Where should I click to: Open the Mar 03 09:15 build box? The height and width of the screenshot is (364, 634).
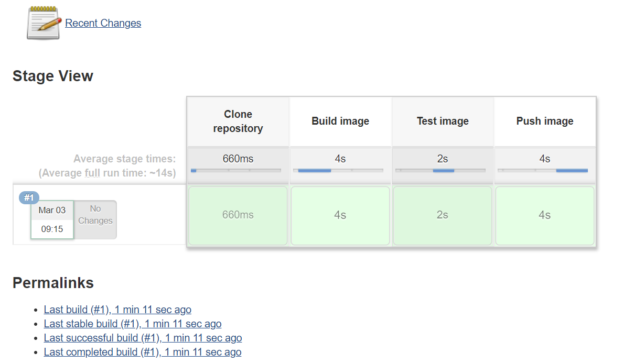pos(52,219)
